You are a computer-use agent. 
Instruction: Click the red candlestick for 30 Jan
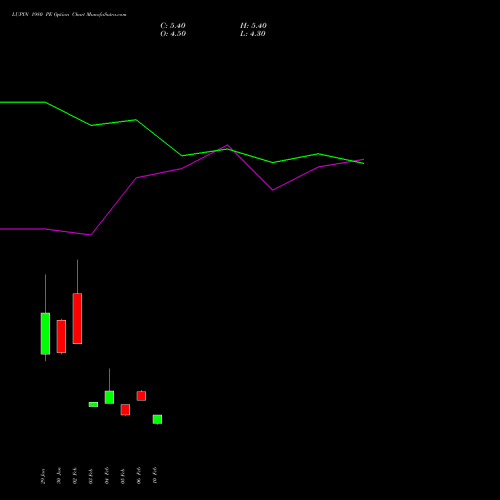point(61,336)
